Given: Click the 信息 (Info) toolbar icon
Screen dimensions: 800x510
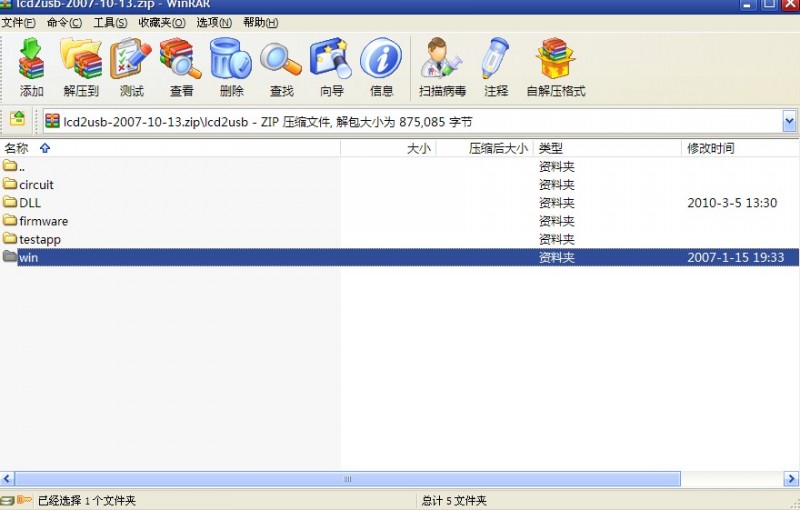Looking at the screenshot, I should tap(381, 60).
